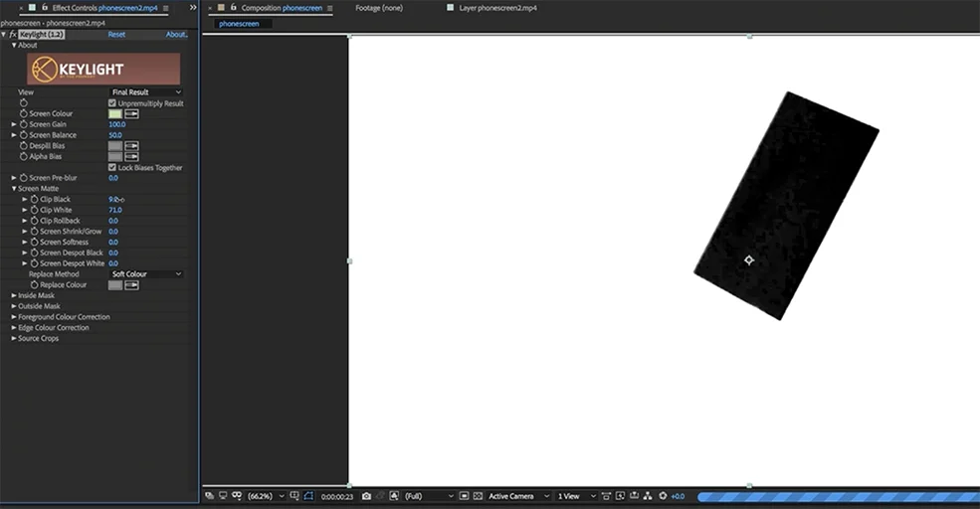Viewport: 980px width, 509px height.
Task: Toggle lock icon on Composition tab
Action: pos(233,8)
